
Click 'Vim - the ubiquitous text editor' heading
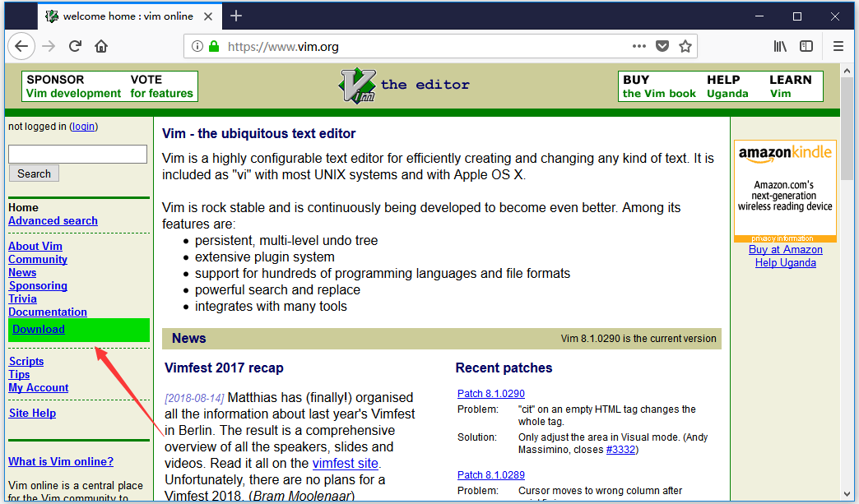coord(258,133)
